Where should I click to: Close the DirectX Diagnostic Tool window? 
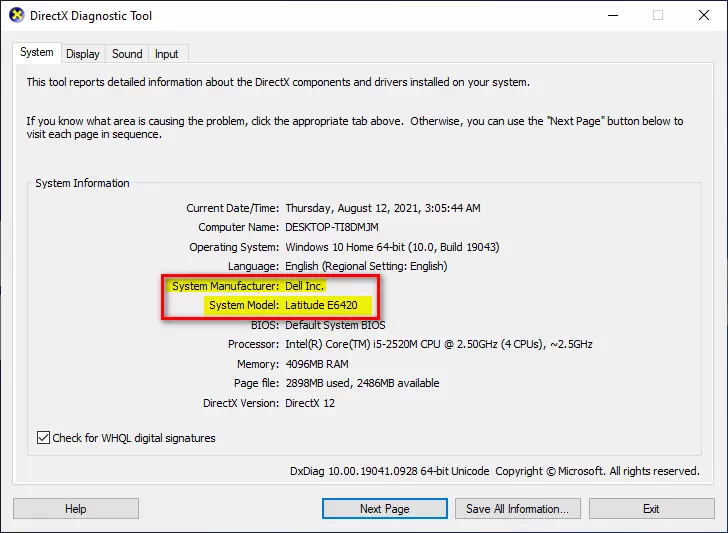point(704,15)
